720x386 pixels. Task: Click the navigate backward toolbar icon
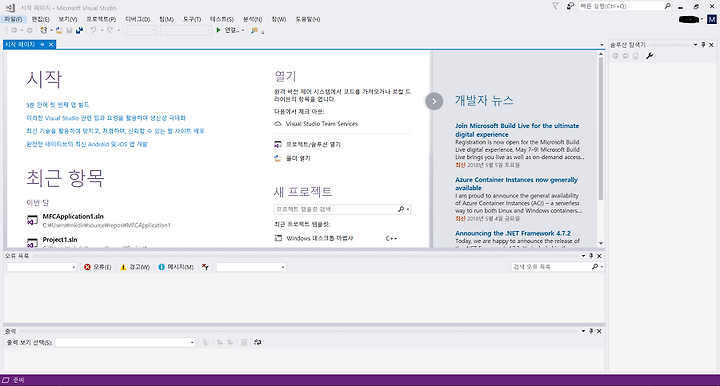coord(14,30)
